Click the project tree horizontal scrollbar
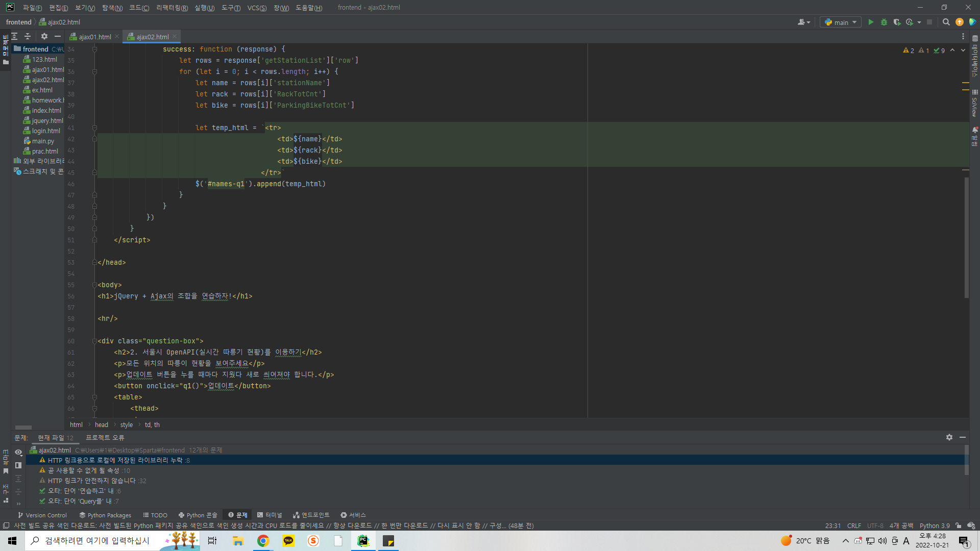The height and width of the screenshot is (551, 980). (23, 428)
